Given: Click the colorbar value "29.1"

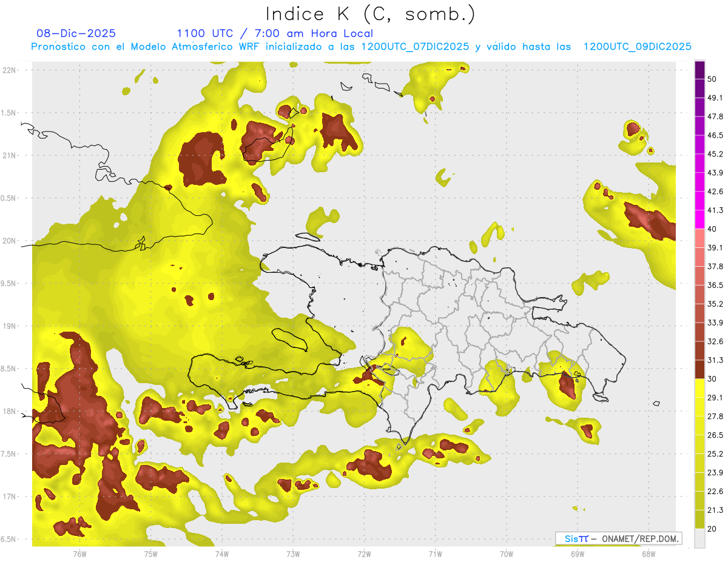Looking at the screenshot, I should [x=715, y=398].
